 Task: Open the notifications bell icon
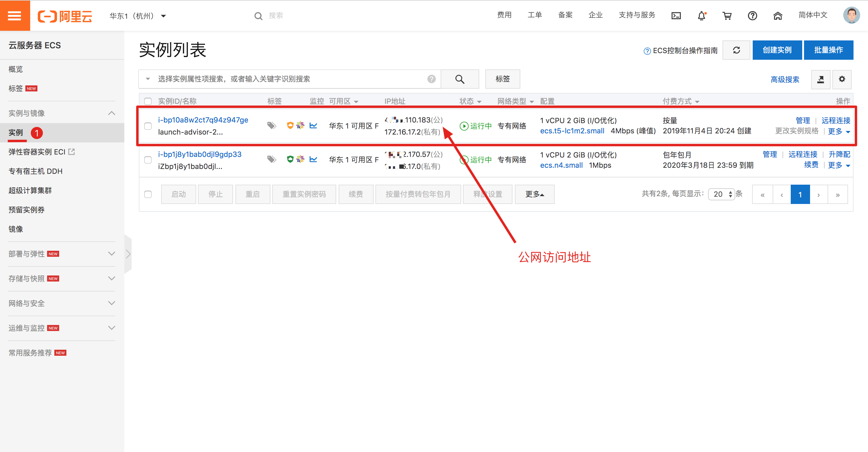[701, 16]
